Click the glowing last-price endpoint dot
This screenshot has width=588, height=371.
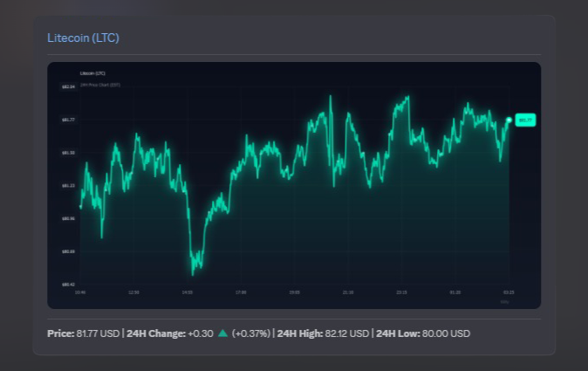509,120
